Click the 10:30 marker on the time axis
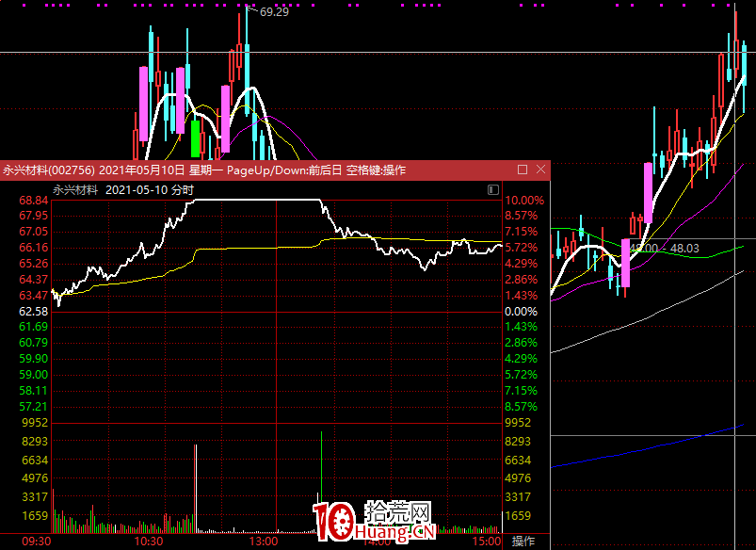The height and width of the screenshot is (550, 756). [149, 542]
